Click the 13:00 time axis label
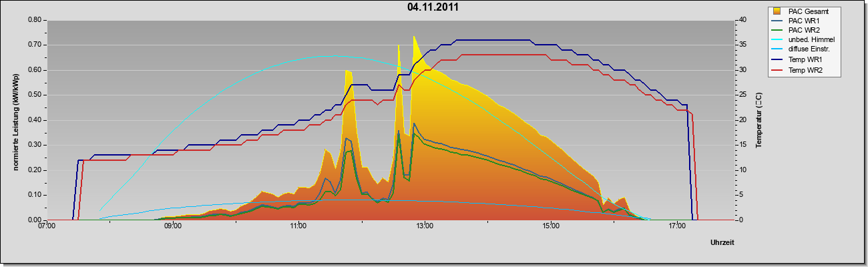868x267 pixels. click(424, 227)
